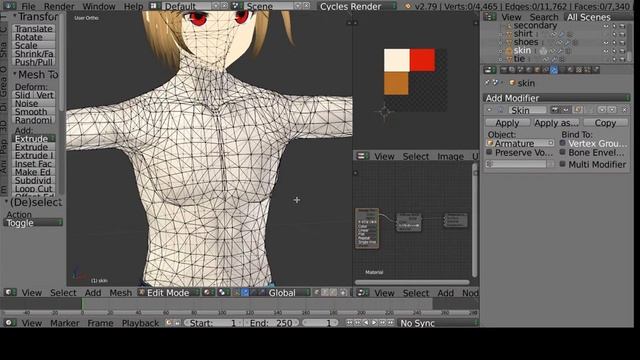Open the Render menu
Viewport: 640px width, 360px height.
pyautogui.click(x=59, y=7)
